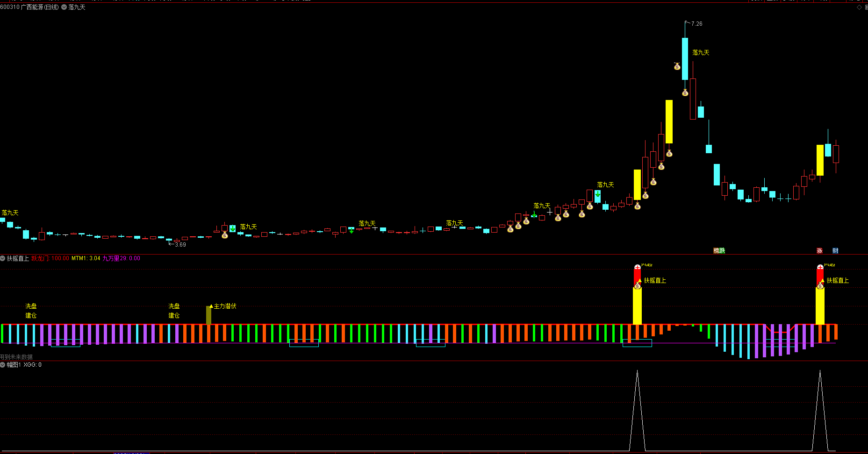Click the 涨 event marker icon

click(x=819, y=251)
